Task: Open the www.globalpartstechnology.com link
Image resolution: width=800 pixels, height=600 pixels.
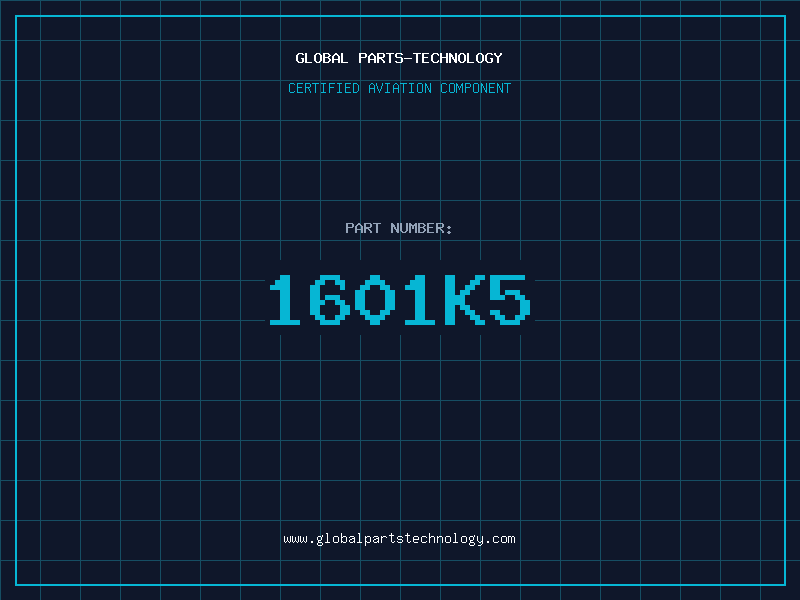Action: tap(399, 539)
